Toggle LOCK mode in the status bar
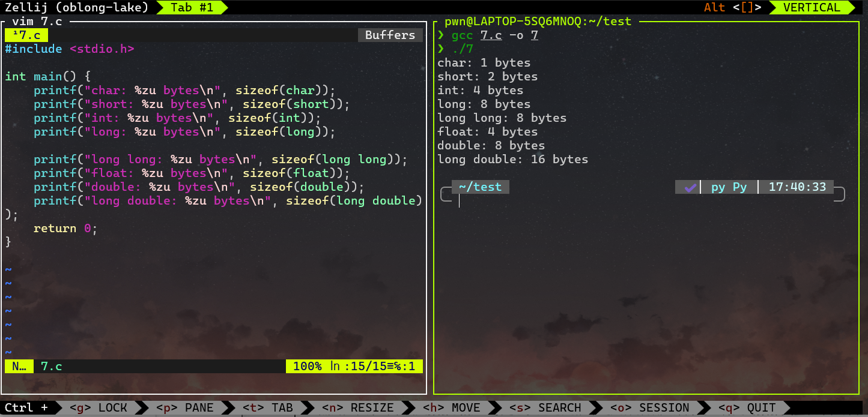This screenshot has width=868, height=417. (99, 408)
